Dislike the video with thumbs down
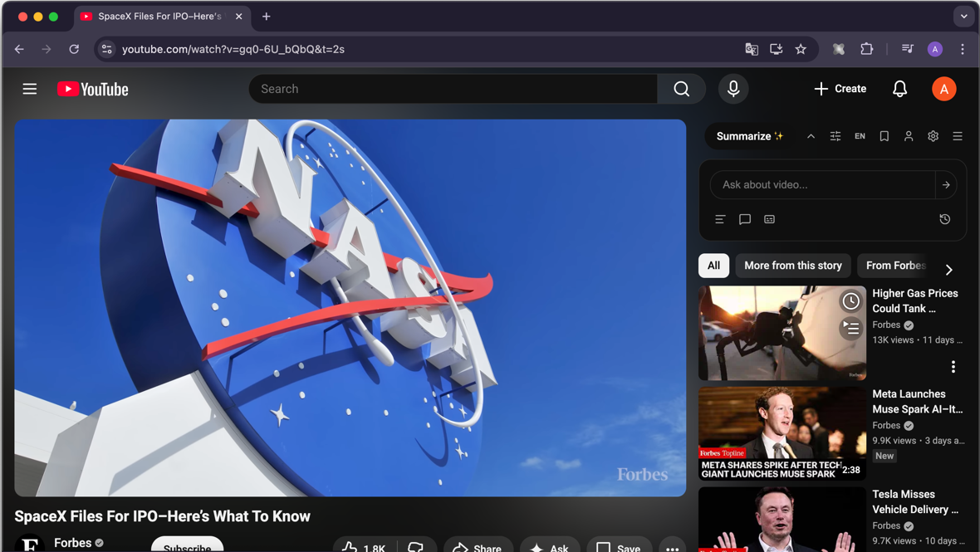This screenshot has width=980, height=552. (416, 545)
